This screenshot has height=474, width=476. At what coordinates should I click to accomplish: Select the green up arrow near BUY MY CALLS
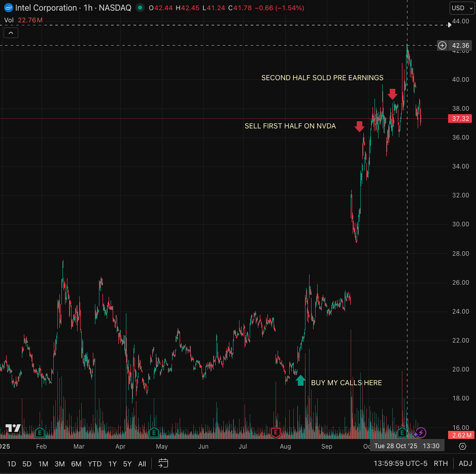pos(300,380)
